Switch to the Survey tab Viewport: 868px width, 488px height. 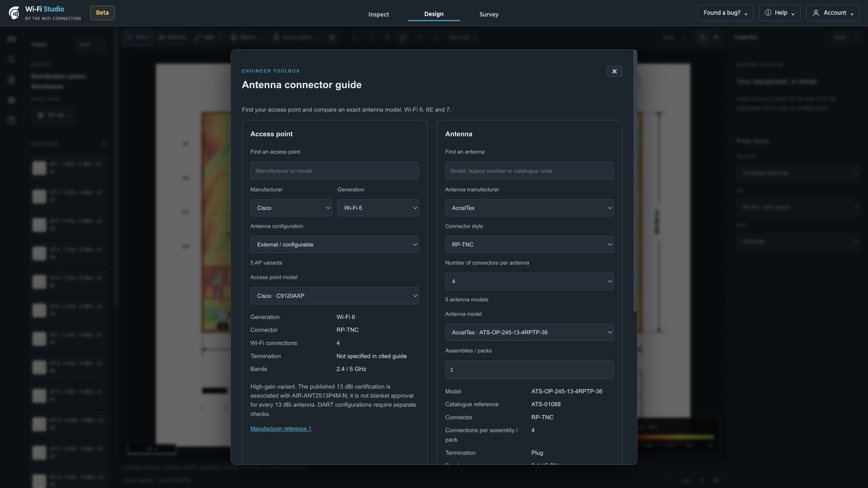[489, 14]
